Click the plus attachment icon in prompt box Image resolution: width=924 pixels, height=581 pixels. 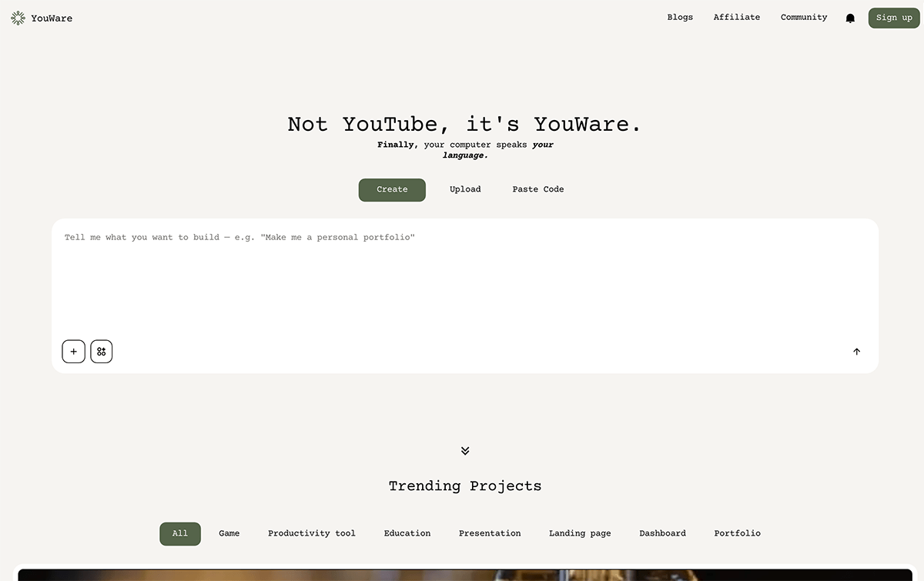(x=73, y=351)
